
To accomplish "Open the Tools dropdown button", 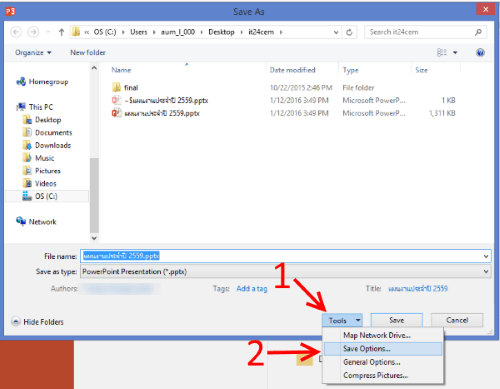I will pos(342,320).
